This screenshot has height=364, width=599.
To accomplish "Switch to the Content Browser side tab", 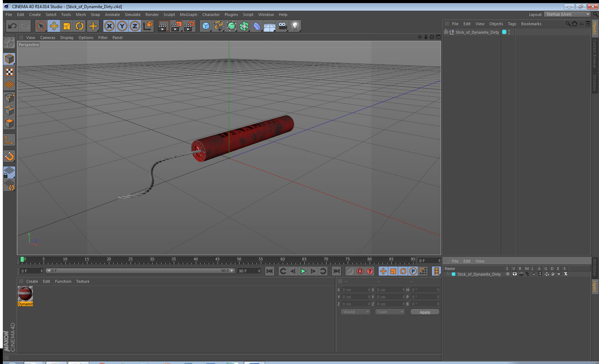I will point(595,54).
